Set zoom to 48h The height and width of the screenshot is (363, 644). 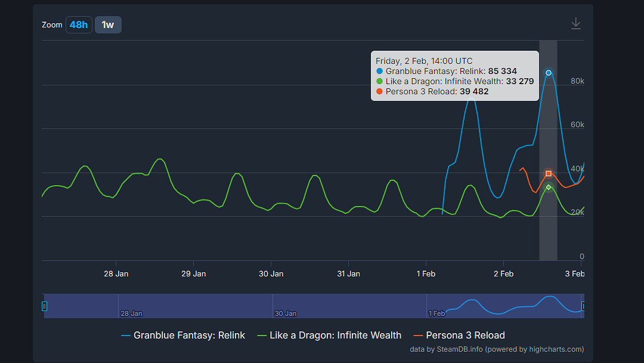(x=79, y=24)
